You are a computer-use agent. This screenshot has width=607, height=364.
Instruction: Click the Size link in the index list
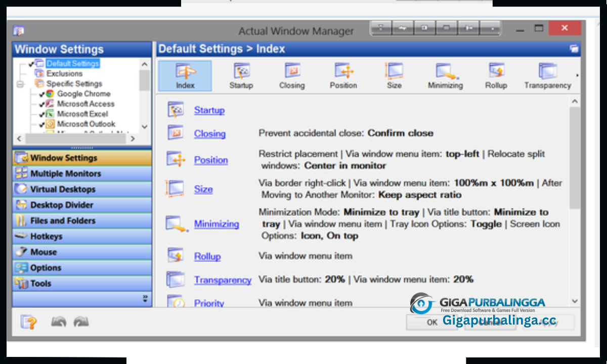pyautogui.click(x=203, y=189)
